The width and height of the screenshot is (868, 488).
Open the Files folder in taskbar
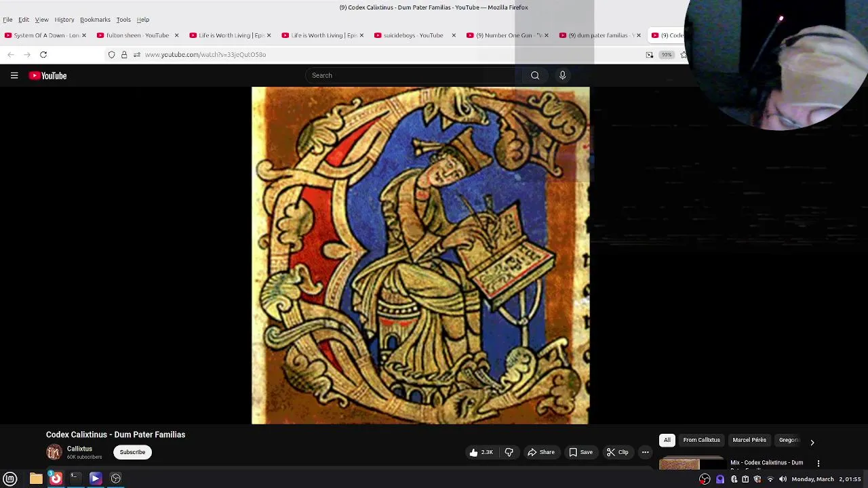pyautogui.click(x=36, y=479)
